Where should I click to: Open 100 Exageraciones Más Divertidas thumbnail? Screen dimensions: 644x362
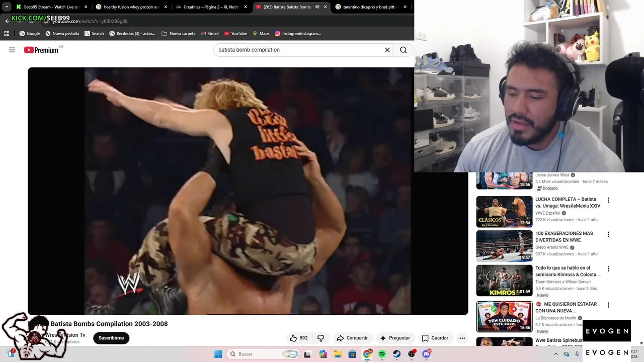[x=504, y=246]
